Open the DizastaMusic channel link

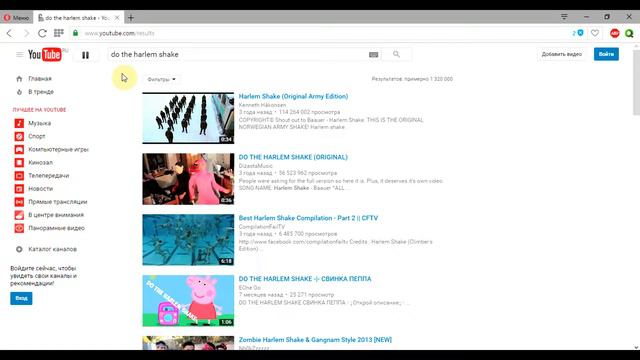[256, 166]
